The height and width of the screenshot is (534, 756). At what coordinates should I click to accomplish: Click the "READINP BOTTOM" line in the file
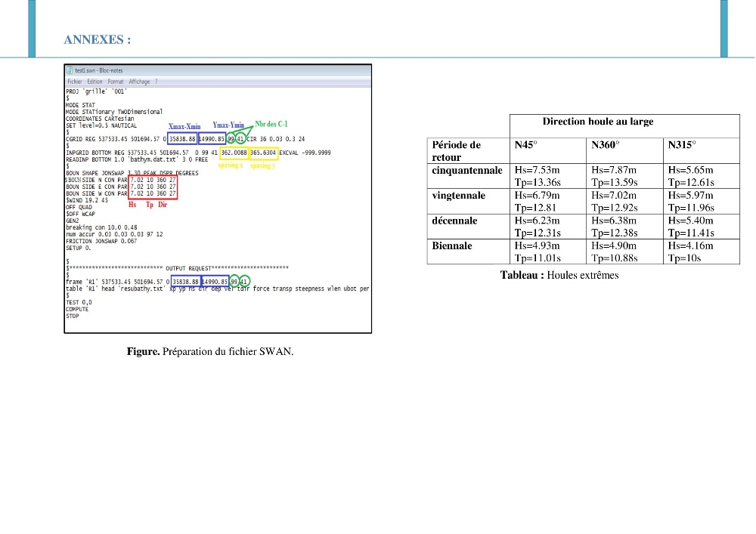coord(137,159)
